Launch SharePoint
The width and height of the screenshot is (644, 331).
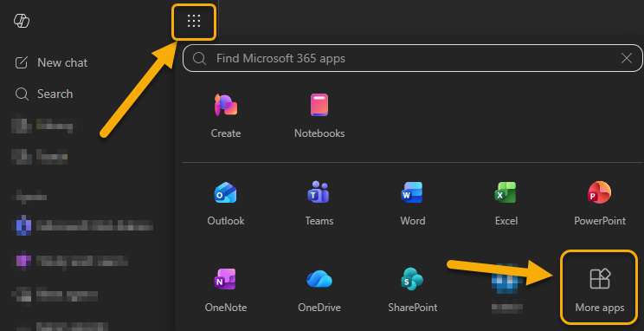pos(412,290)
